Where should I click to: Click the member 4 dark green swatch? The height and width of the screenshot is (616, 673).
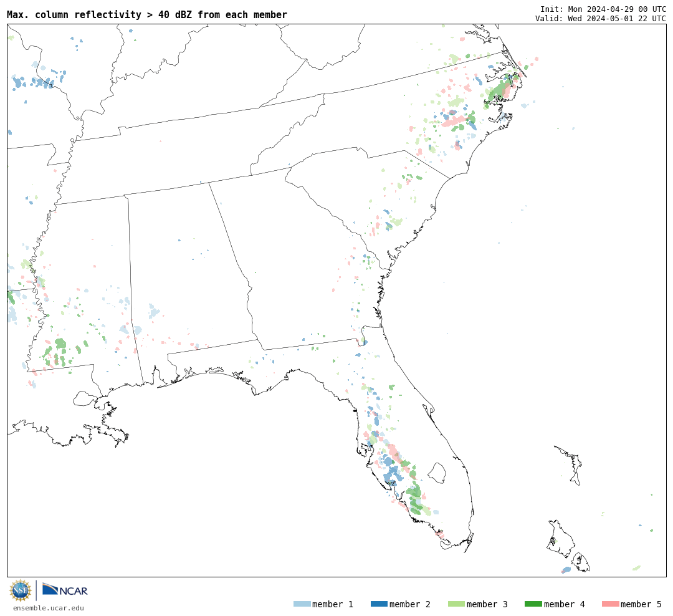coord(533,604)
